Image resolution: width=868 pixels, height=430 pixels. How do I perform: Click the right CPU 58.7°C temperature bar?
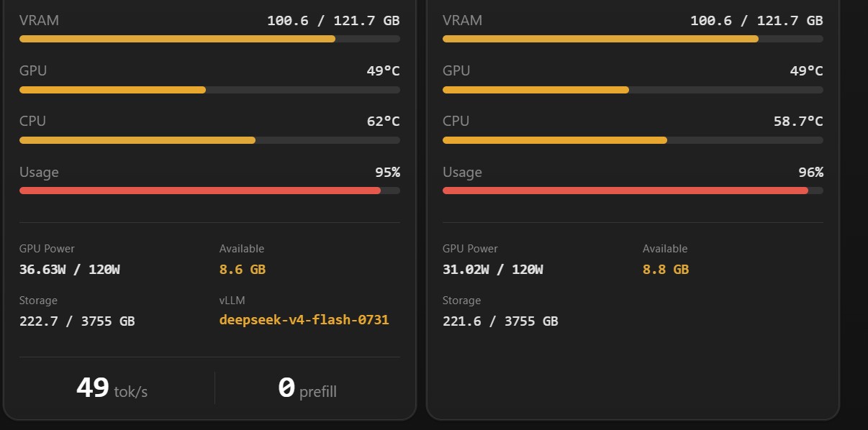coord(633,140)
